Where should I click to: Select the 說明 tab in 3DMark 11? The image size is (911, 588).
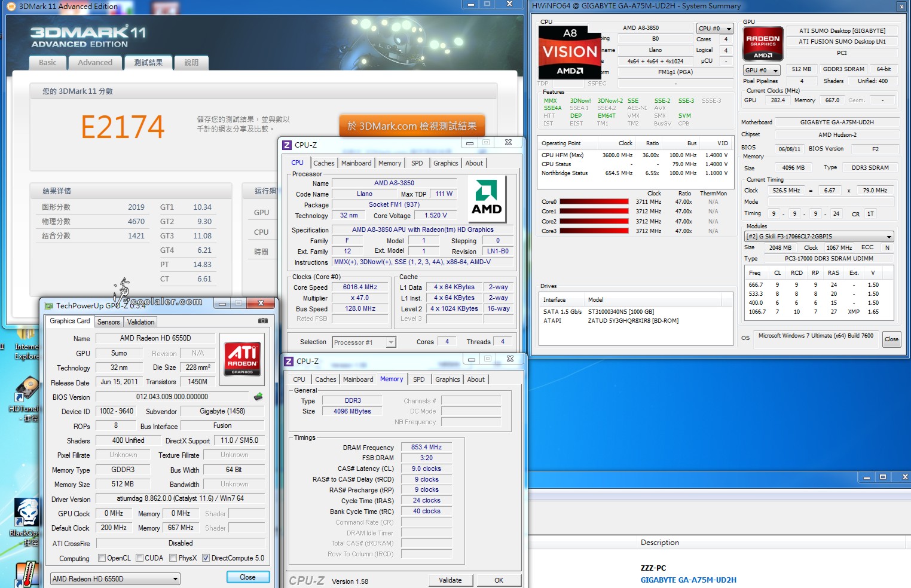[x=191, y=63]
